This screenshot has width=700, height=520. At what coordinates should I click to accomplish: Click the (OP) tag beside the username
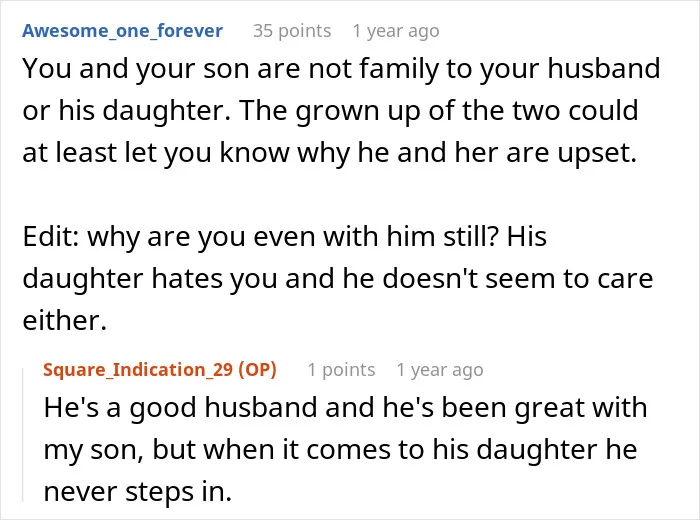point(257,370)
